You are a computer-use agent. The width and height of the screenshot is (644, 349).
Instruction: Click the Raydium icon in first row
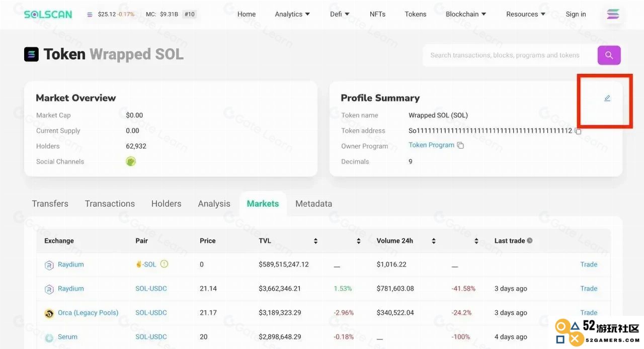pos(49,265)
